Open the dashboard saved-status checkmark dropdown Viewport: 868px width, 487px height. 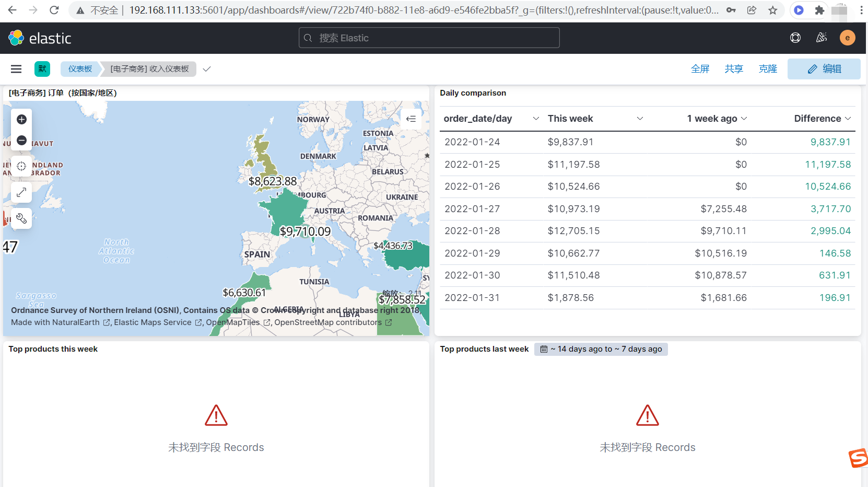[207, 69]
